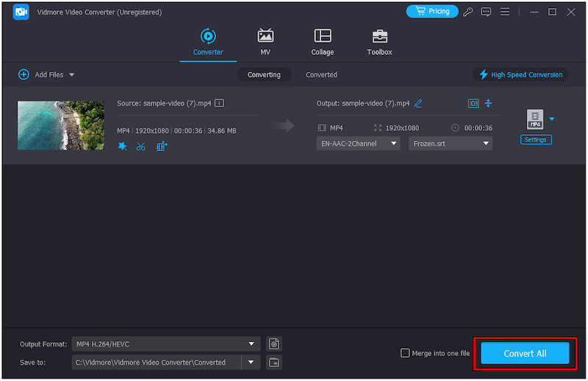Open the feedback chat icon
This screenshot has width=588, height=381.
tap(486, 12)
